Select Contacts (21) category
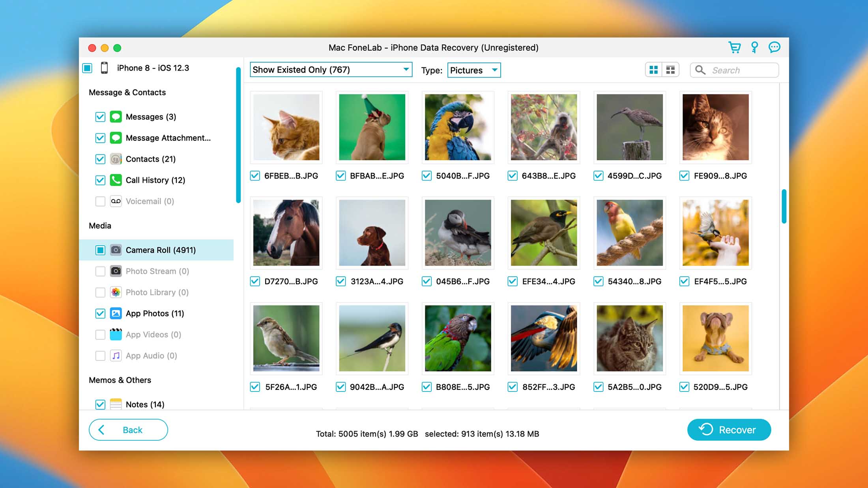868x488 pixels. pos(151,159)
